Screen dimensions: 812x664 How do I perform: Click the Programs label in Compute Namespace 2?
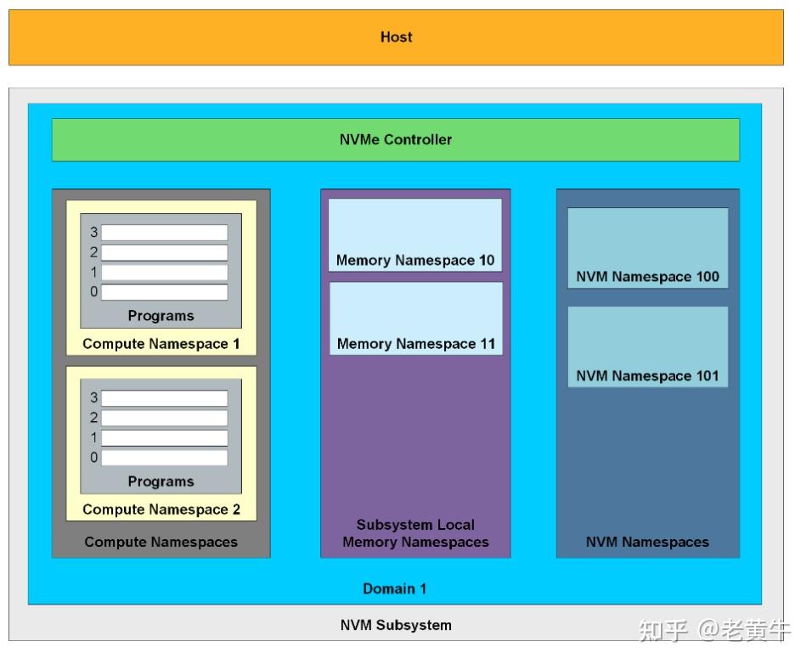[x=161, y=481]
